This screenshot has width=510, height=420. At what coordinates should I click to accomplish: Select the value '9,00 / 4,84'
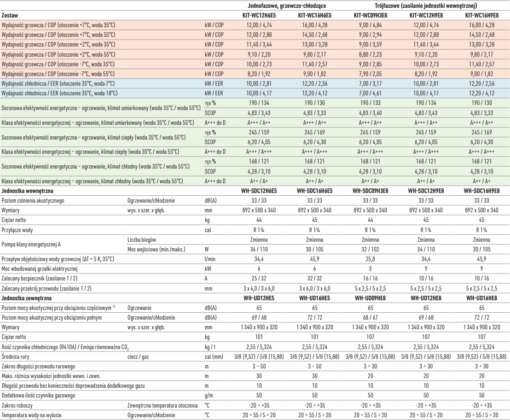point(370,25)
